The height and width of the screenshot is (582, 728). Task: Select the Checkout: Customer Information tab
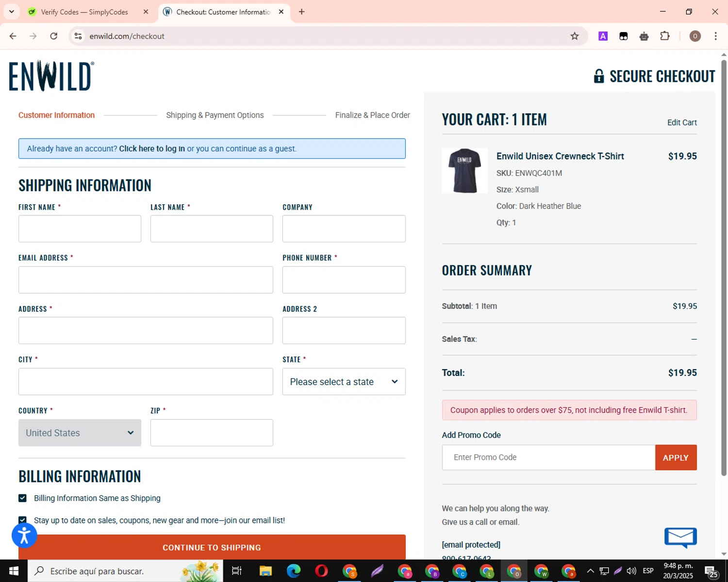click(223, 12)
